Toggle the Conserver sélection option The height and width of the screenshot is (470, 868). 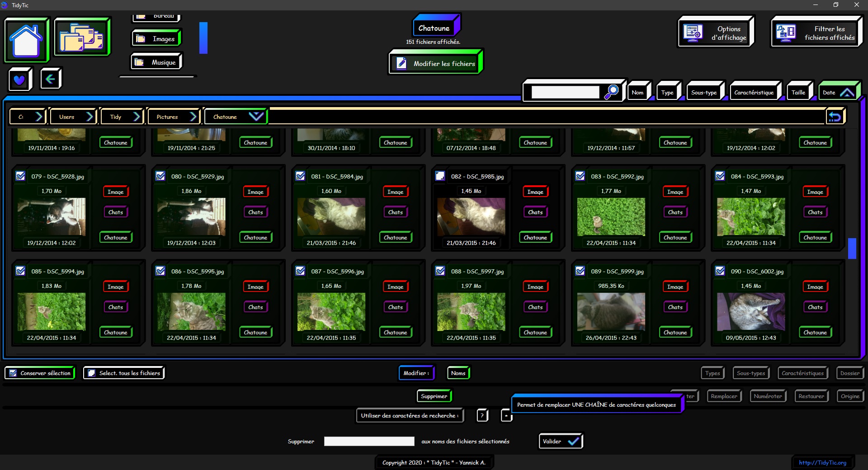[40, 373]
